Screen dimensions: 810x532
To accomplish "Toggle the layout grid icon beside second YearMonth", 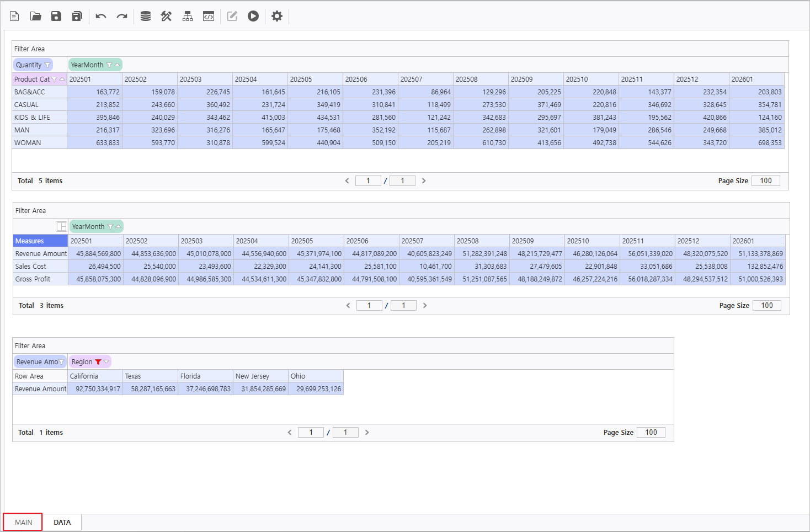I will click(61, 227).
